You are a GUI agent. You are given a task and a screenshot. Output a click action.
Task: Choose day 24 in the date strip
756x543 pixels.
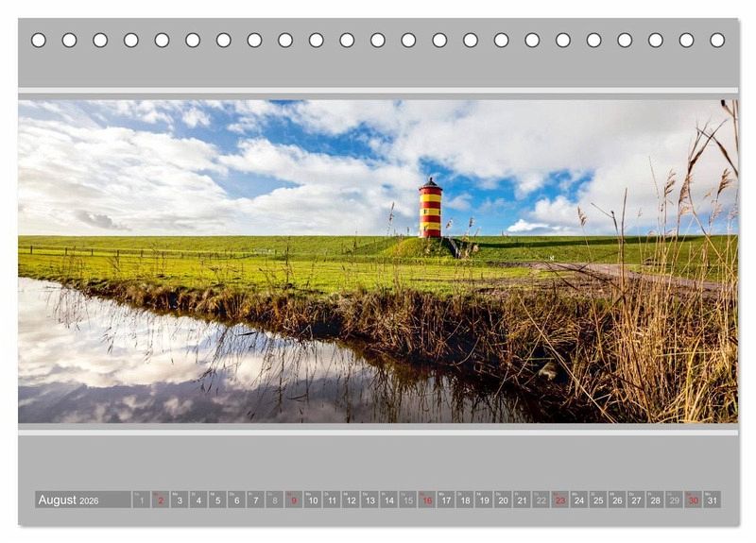coord(578,500)
